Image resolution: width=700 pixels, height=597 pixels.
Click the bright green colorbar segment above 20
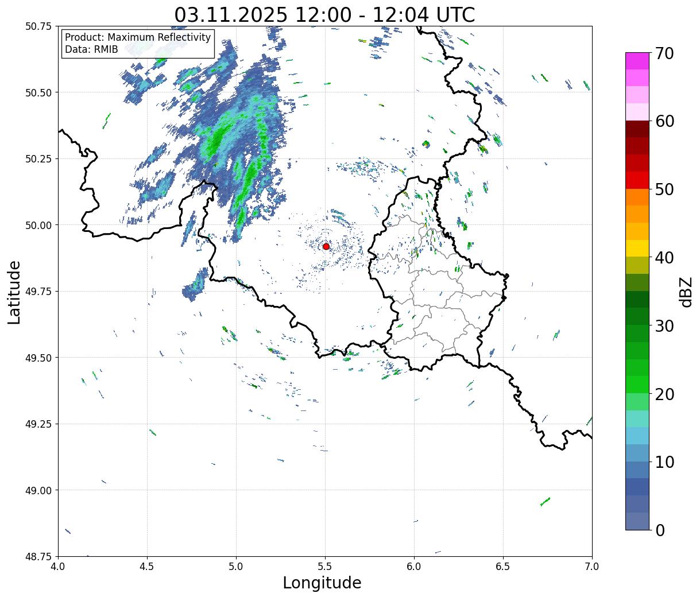[637, 384]
